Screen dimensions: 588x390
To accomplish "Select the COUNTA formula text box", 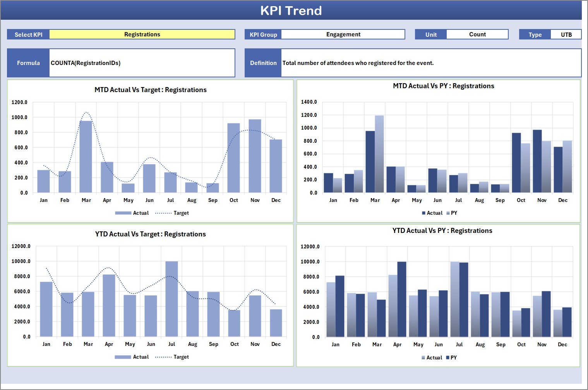I will point(142,63).
